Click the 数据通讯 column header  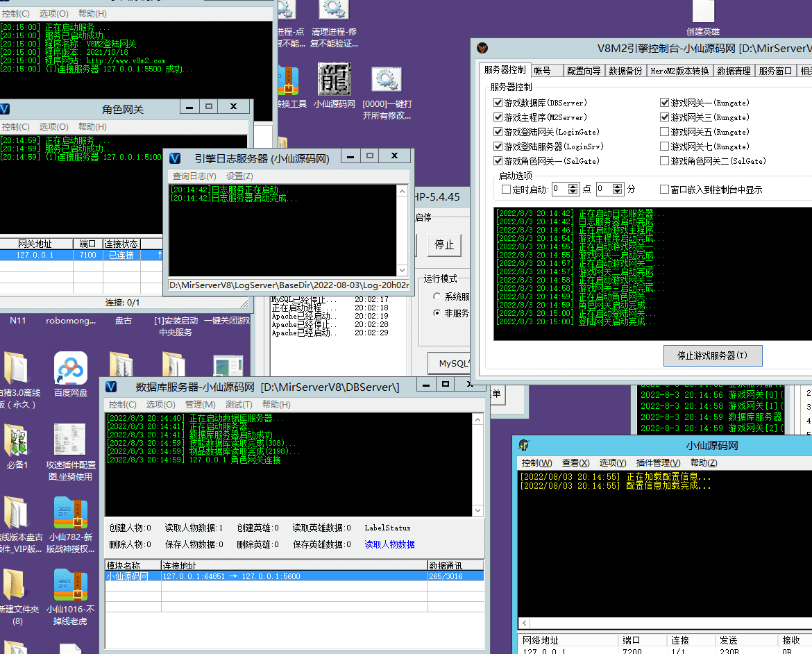point(456,565)
